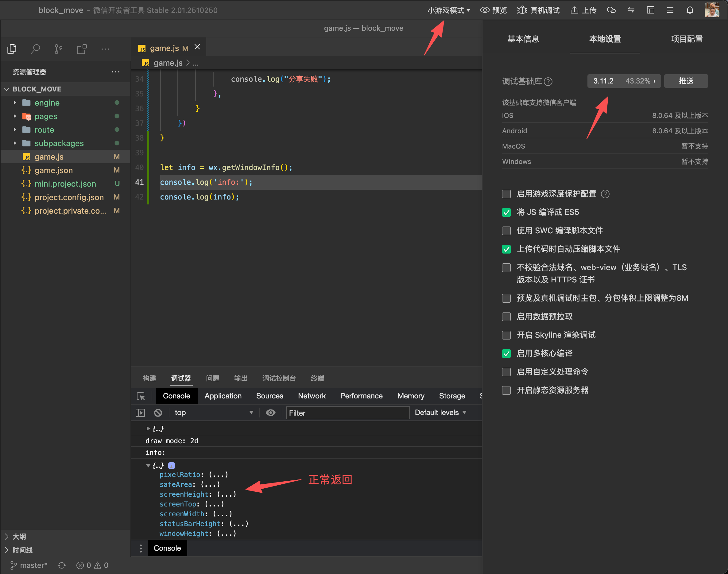Switch to the Network devtools tab
728x574 pixels.
312,396
